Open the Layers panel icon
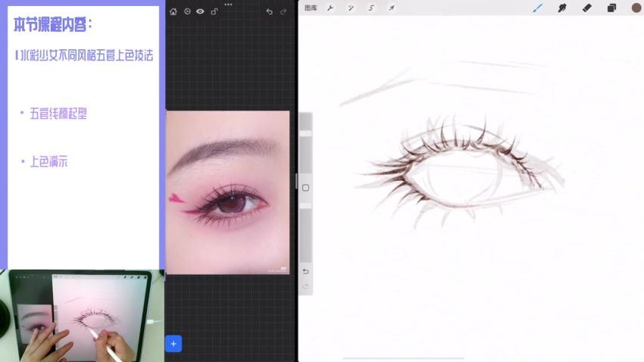 611,8
